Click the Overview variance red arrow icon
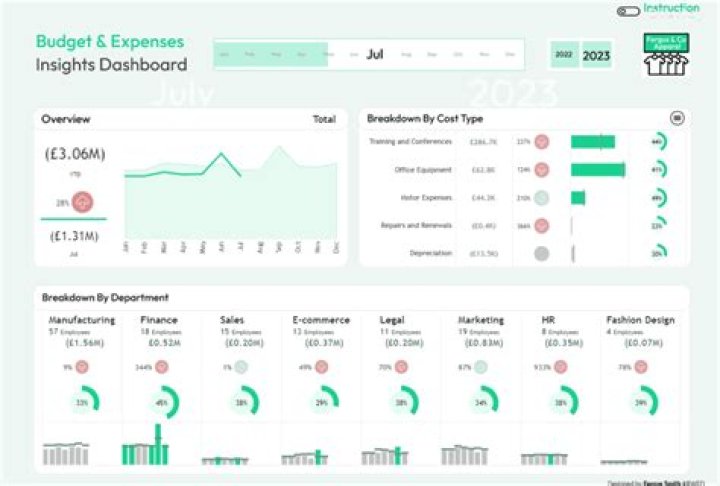 pyautogui.click(x=83, y=202)
